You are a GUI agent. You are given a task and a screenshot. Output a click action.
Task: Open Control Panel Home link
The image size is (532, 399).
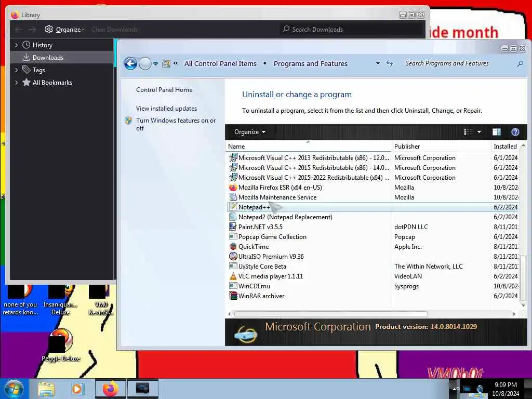click(x=164, y=89)
